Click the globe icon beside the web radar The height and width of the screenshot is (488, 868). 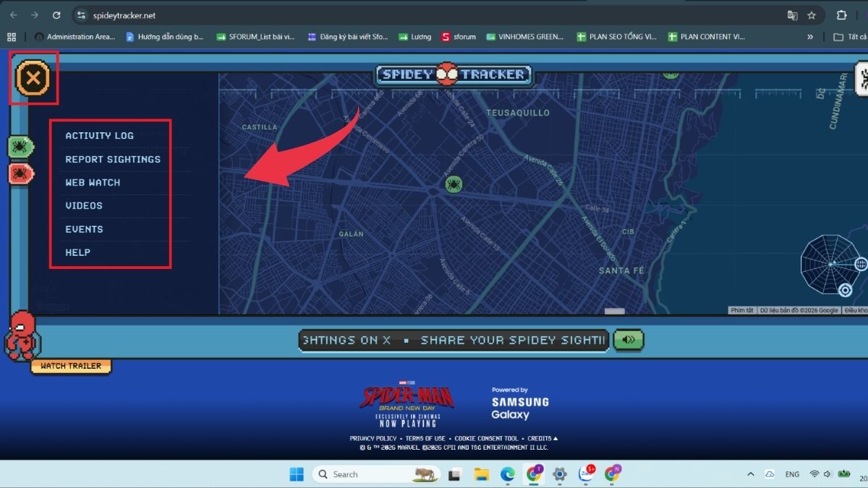861,264
